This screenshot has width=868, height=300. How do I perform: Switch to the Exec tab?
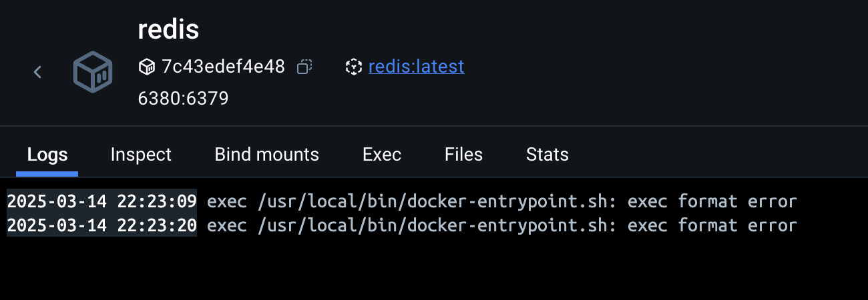tap(381, 155)
